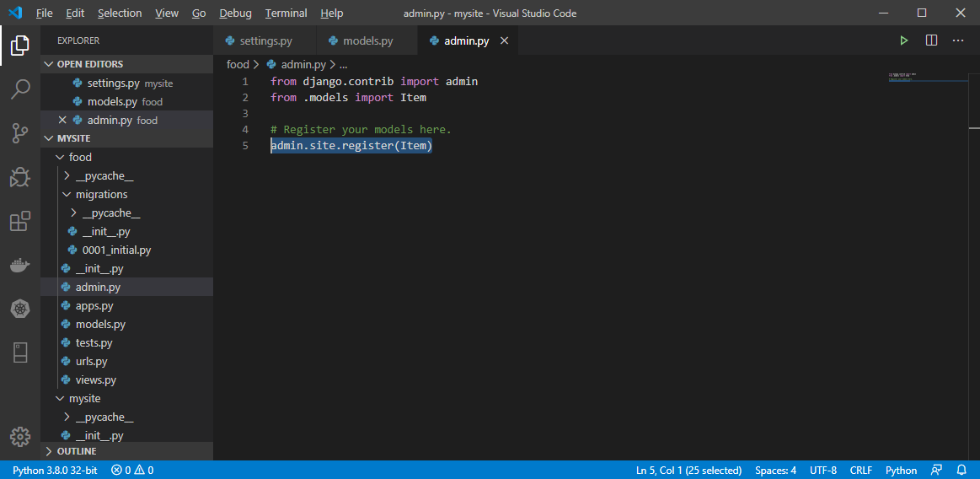Collapse the Open Editors section
Viewport: 980px width, 479px height.
tap(127, 64)
